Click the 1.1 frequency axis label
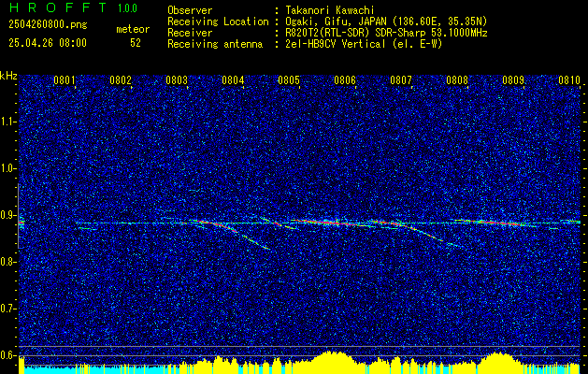Viewport: 588px width, 374px height. [7, 122]
